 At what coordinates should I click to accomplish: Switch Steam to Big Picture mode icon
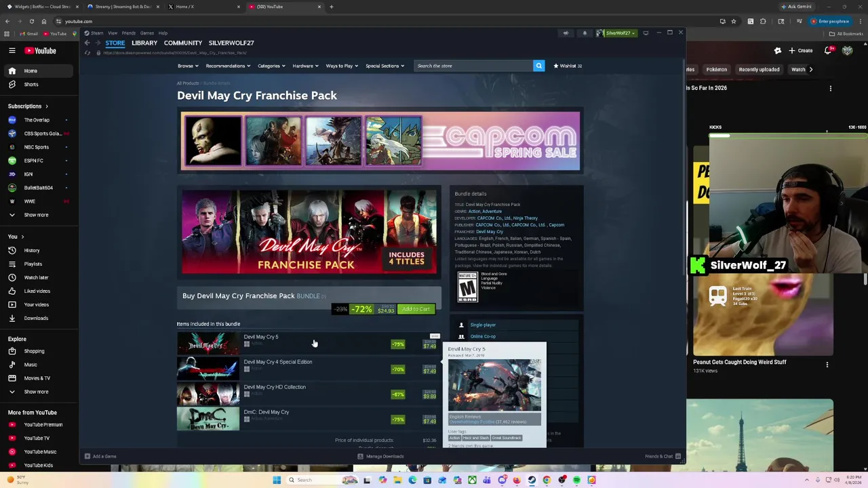[x=646, y=33]
